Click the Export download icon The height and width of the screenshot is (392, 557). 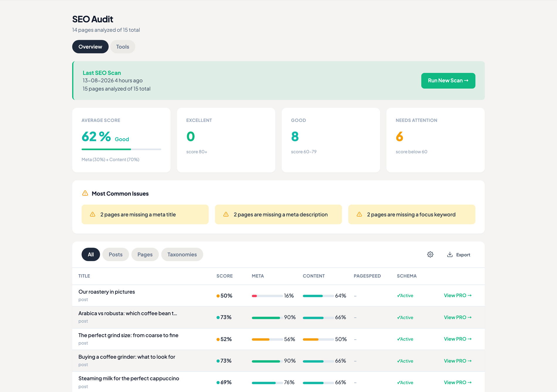[450, 254]
